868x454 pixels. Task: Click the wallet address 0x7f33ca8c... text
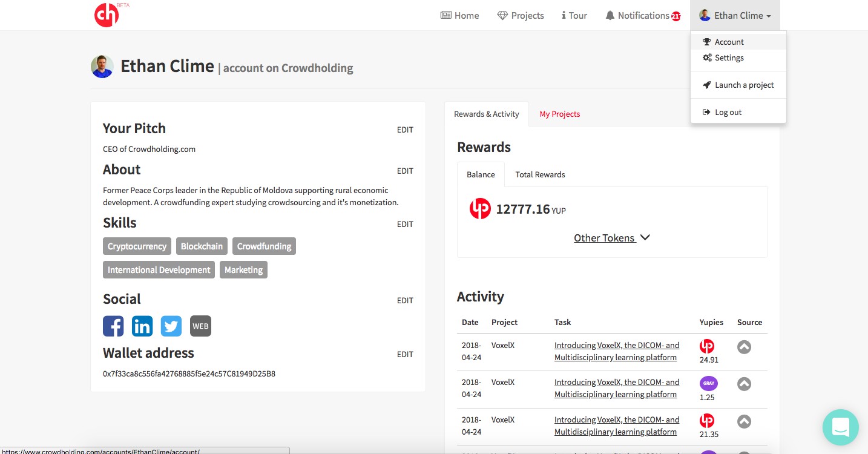tap(189, 373)
